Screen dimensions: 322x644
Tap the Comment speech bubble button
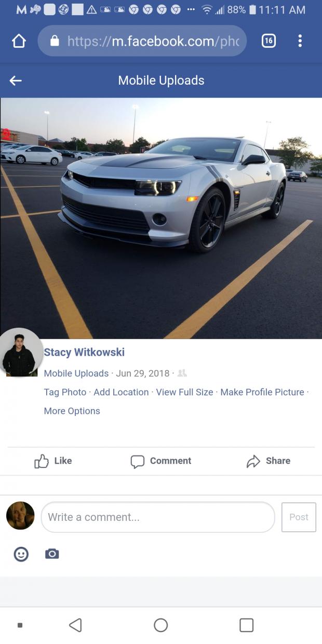[x=161, y=461]
